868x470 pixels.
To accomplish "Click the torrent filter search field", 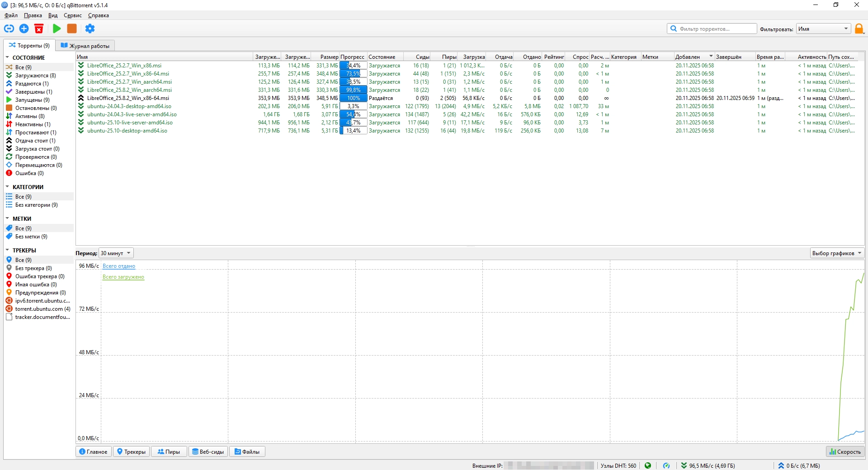I will pyautogui.click(x=712, y=29).
